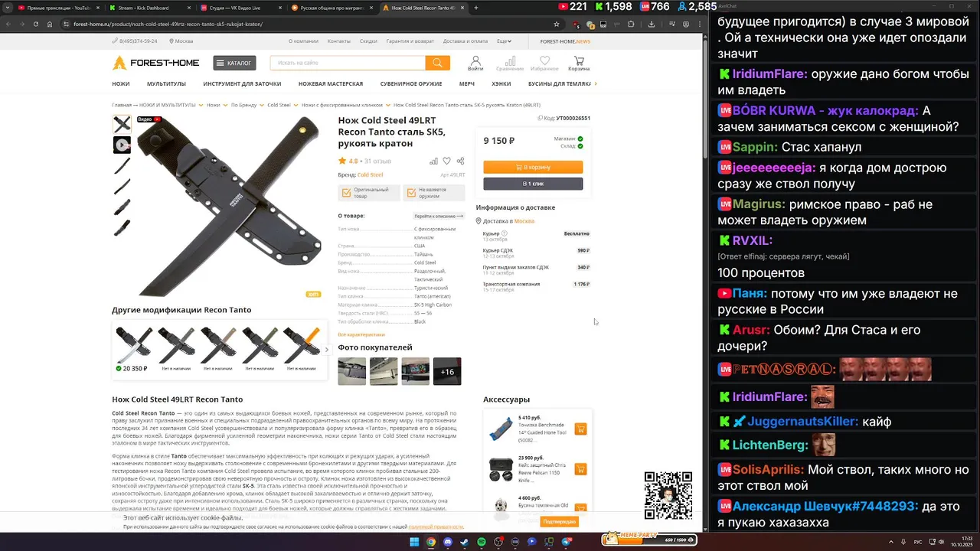Expand the НОЖИ И МУЛЬТИТУЛЫ breadcrumb dropdown
980x551 pixels.
tap(201, 105)
